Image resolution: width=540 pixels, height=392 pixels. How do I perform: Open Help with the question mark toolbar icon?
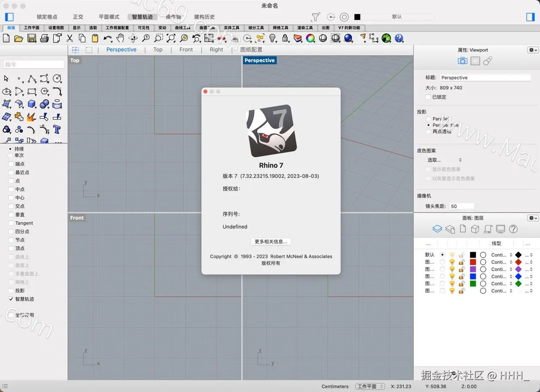399,38
